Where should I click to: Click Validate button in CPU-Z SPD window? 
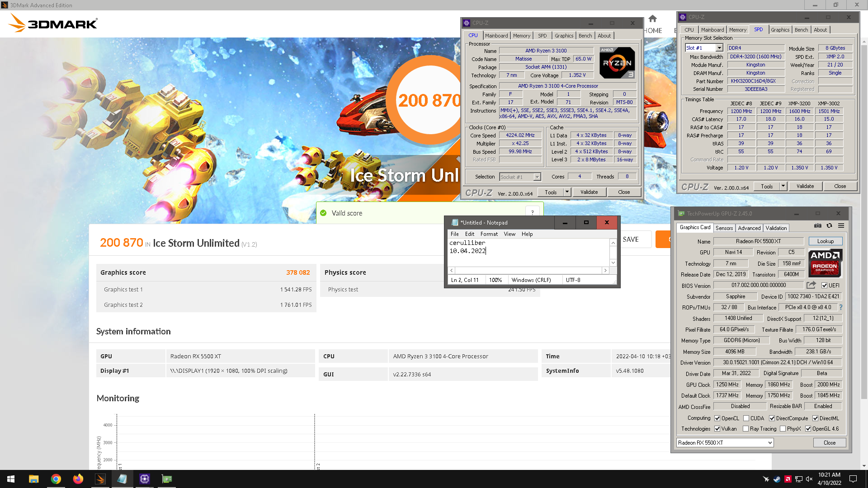(x=805, y=186)
